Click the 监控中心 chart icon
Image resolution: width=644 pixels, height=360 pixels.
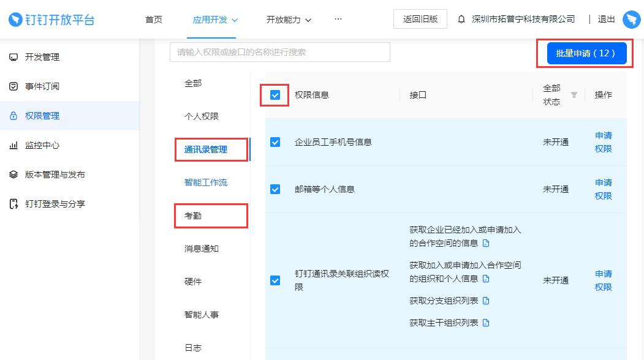(x=13, y=145)
